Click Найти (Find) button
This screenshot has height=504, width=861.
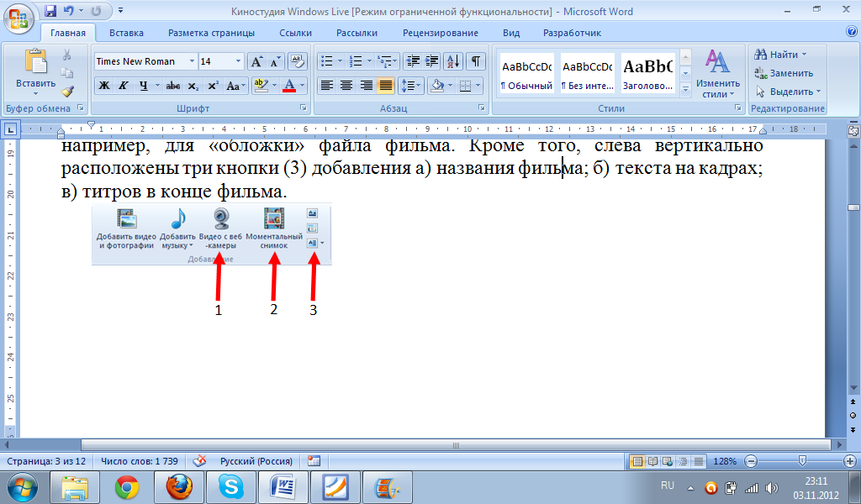pos(781,55)
